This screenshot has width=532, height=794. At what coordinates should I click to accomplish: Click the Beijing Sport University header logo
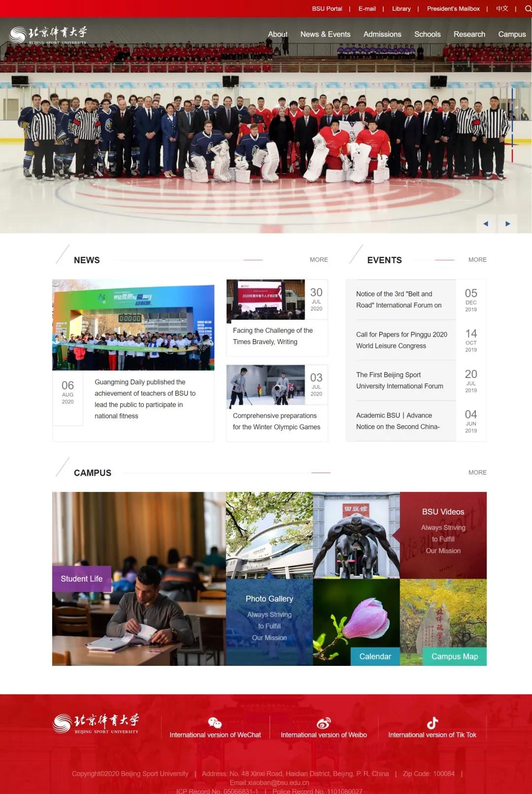pos(48,35)
